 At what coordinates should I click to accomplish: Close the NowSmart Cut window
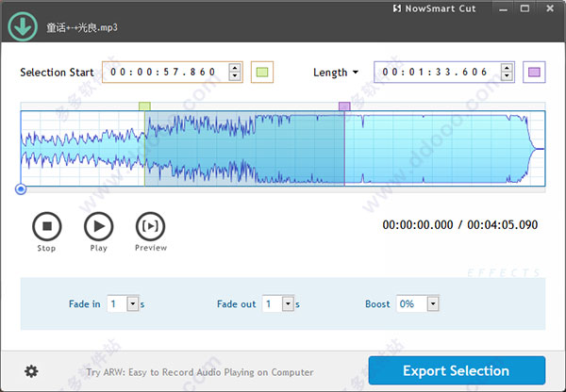coord(550,8)
